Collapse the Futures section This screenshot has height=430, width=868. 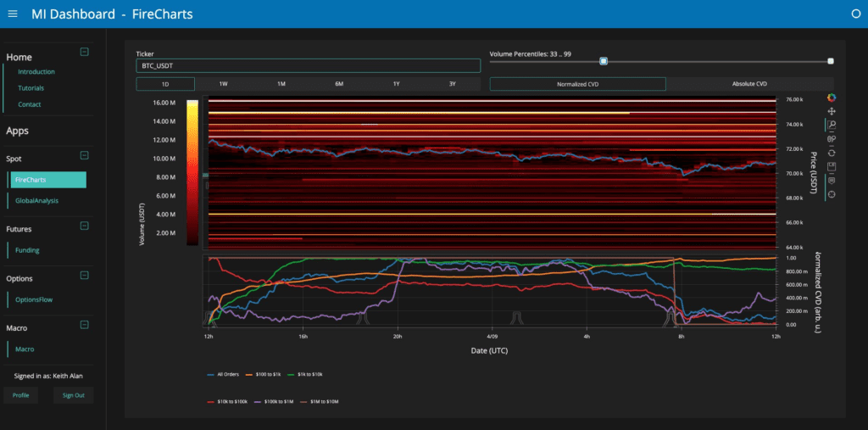84,226
